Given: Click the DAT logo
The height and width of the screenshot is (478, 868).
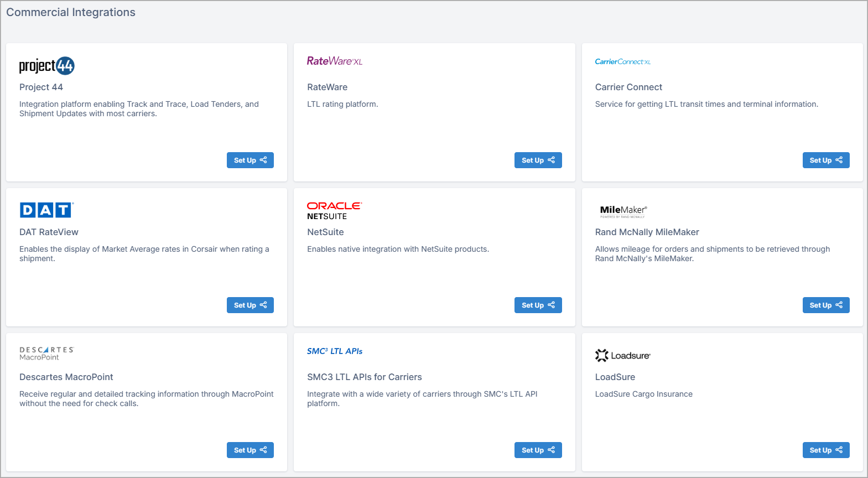Looking at the screenshot, I should [46, 210].
